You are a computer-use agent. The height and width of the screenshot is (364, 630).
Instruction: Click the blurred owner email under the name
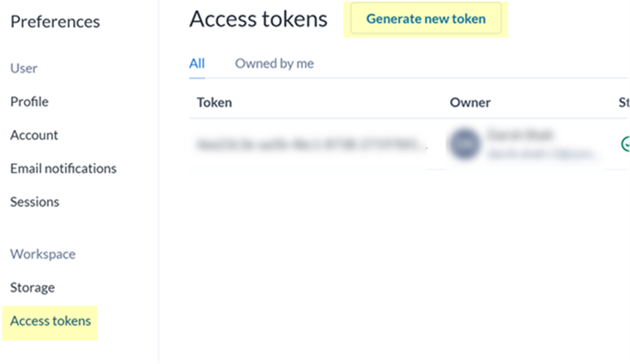tap(541, 154)
